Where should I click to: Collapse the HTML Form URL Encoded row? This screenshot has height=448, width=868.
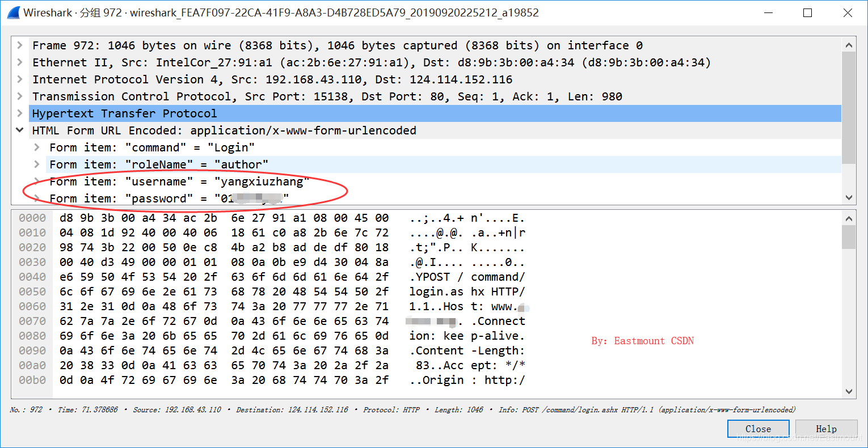[x=20, y=130]
